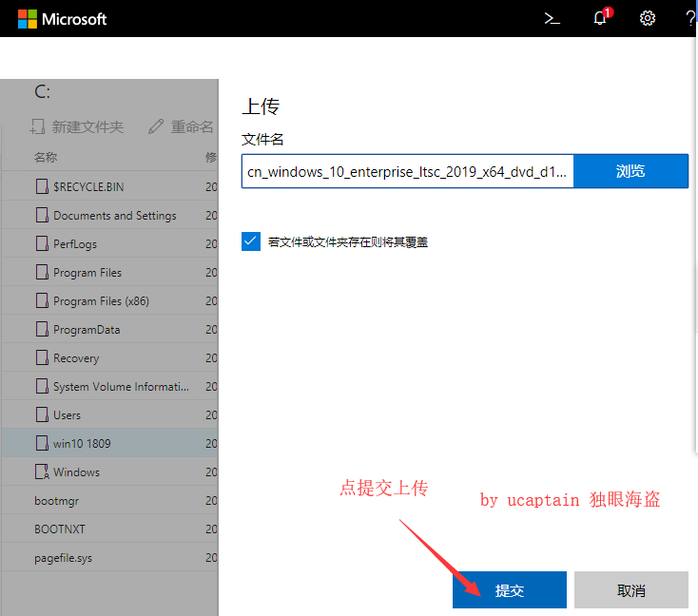Viewport: 698px width, 616px height.
Task: Click the Recovery folder name
Action: (x=76, y=357)
